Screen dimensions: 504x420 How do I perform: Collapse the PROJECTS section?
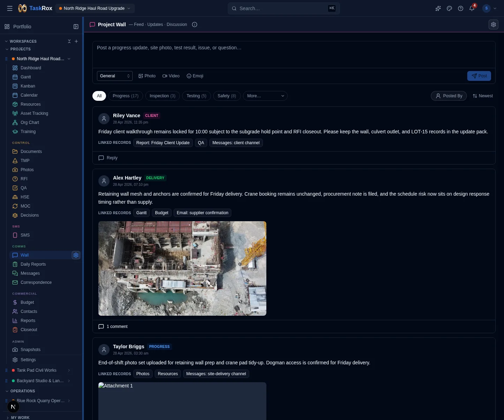[x=18, y=49]
